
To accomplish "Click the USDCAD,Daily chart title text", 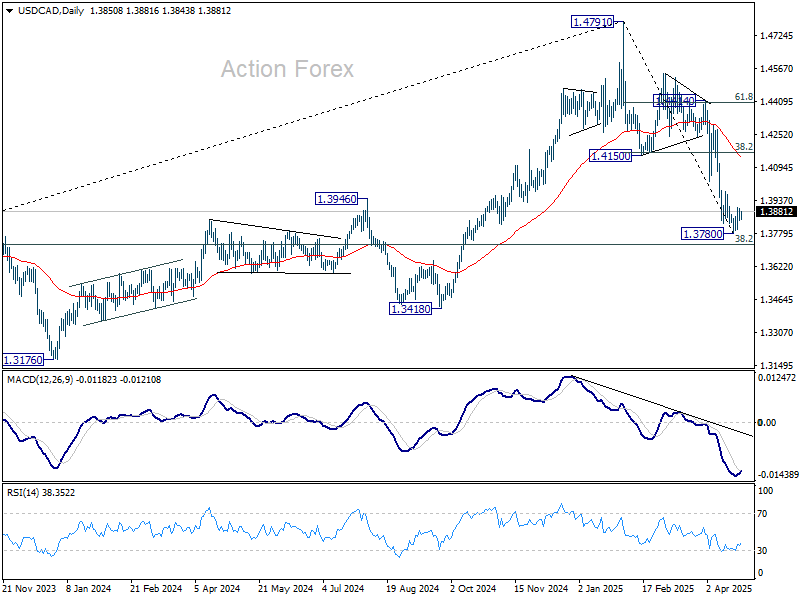I will (51, 11).
